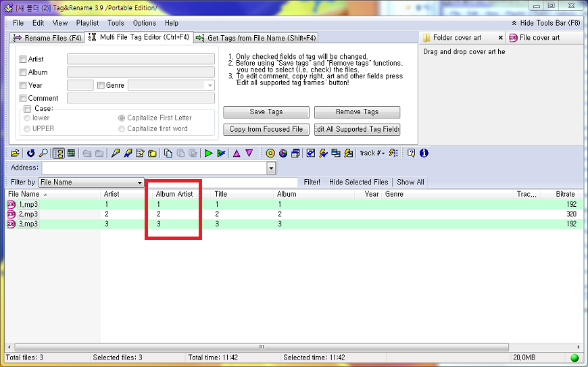Click the lightning bolt with list icon

(x=393, y=153)
